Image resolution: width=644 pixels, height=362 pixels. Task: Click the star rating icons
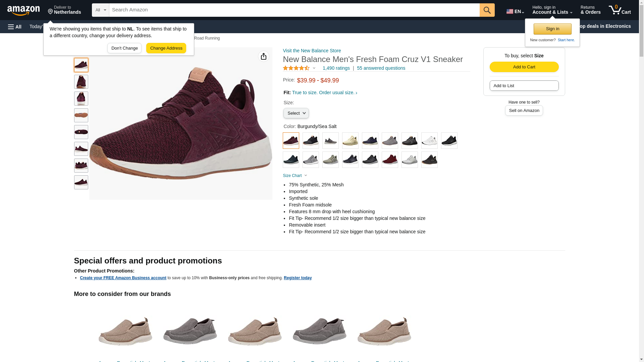pos(296,68)
